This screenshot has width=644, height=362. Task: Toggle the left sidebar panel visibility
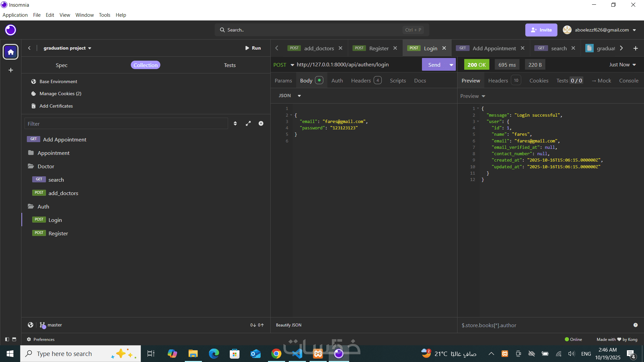click(7, 339)
